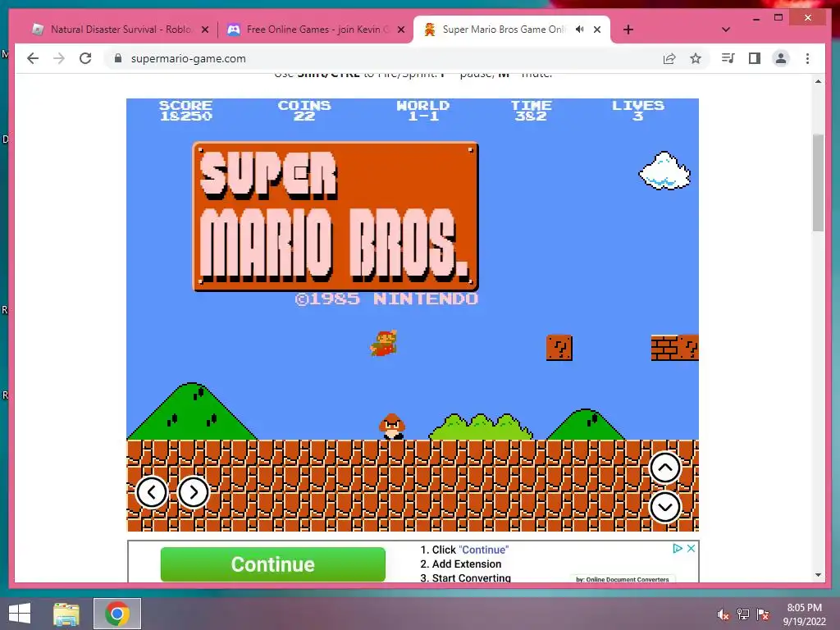Click the Online Document Converters ad label
Image resolution: width=840 pixels, height=630 pixels.
click(x=622, y=579)
